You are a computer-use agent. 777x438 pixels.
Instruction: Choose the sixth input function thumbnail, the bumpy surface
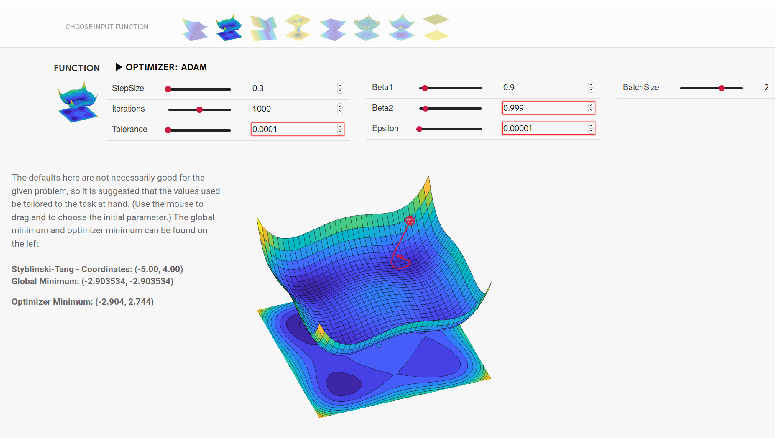[367, 28]
